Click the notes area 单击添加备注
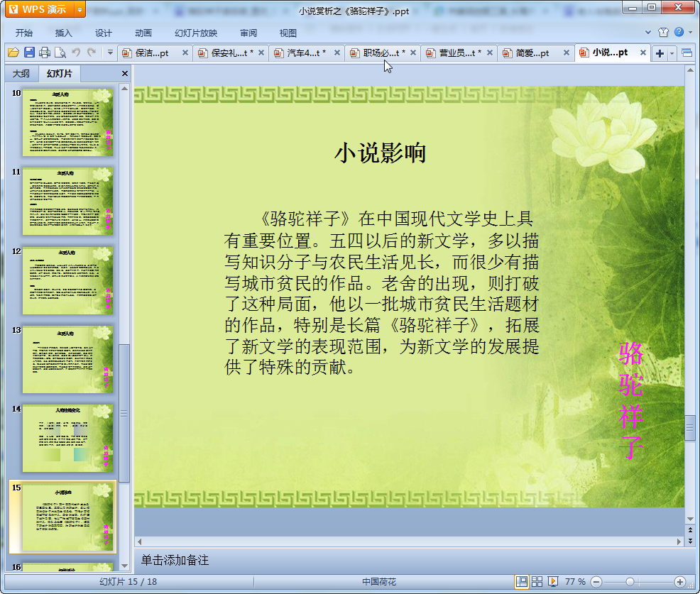700x594 pixels. pos(175,560)
